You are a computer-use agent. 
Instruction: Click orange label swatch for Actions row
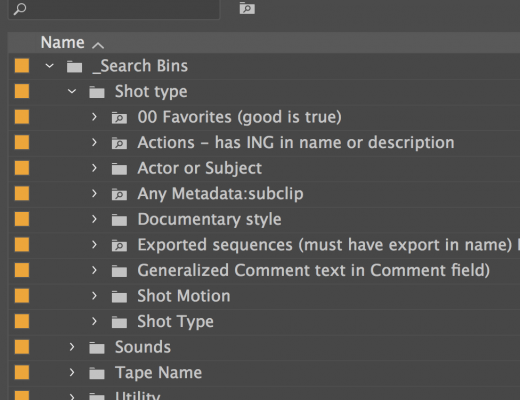point(22,143)
